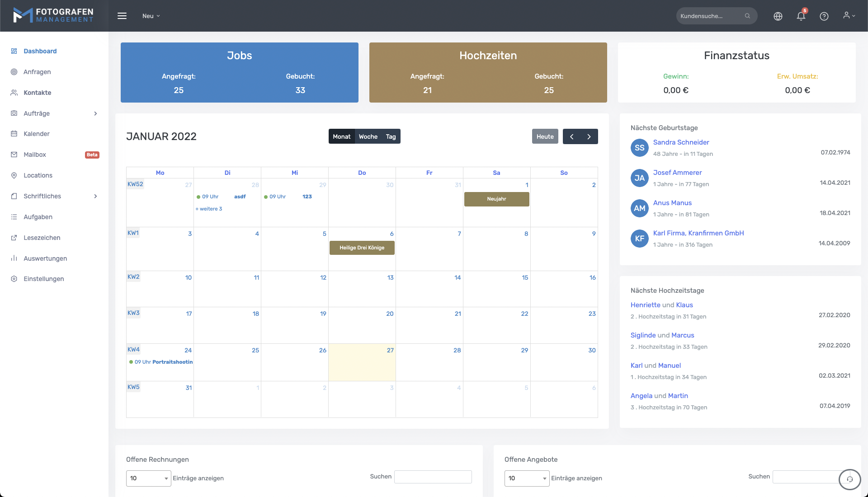The height and width of the screenshot is (497, 868).
Task: Click the Neujahr holiday event
Action: point(496,199)
